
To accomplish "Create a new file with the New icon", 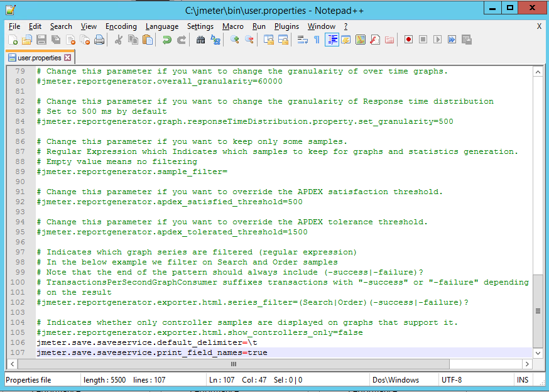I will point(13,40).
